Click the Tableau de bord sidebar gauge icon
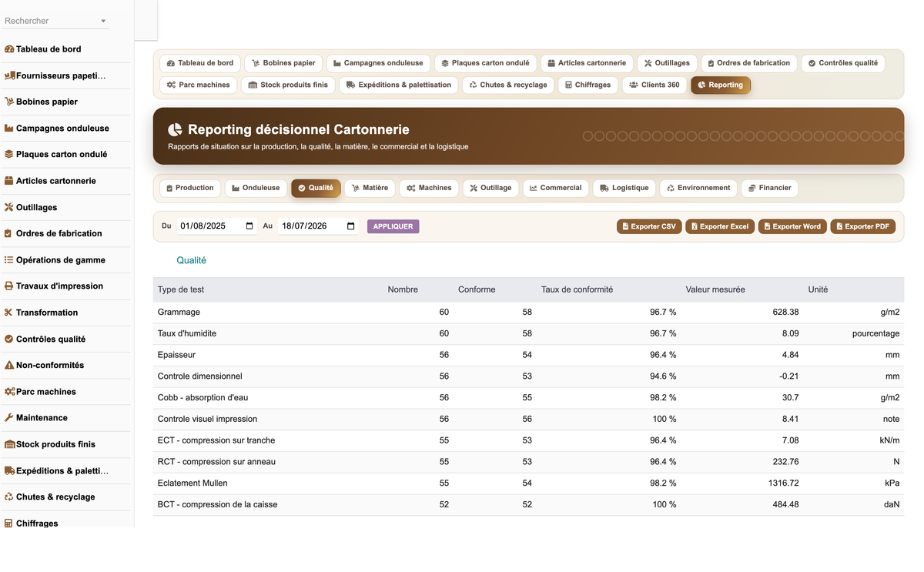Viewport: 924px width, 572px height. click(x=9, y=49)
